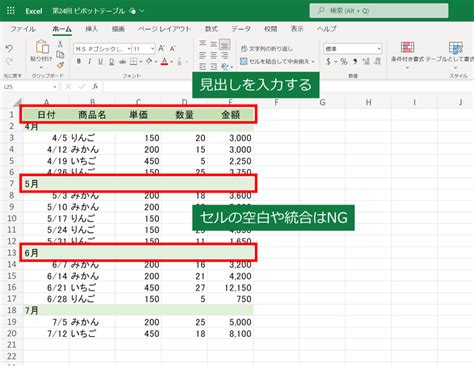Increase cell indent
474x366 pixels.
[214, 67]
